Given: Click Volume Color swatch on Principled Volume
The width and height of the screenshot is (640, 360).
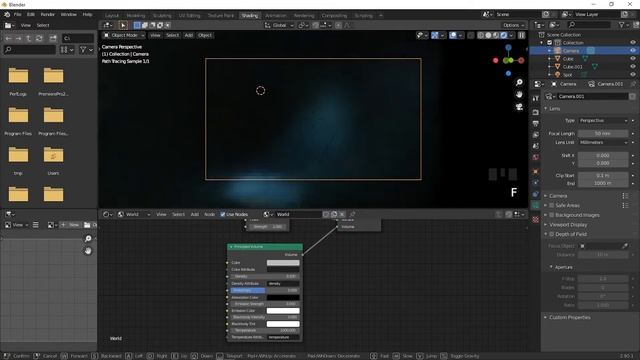Looking at the screenshot, I should click(x=283, y=263).
